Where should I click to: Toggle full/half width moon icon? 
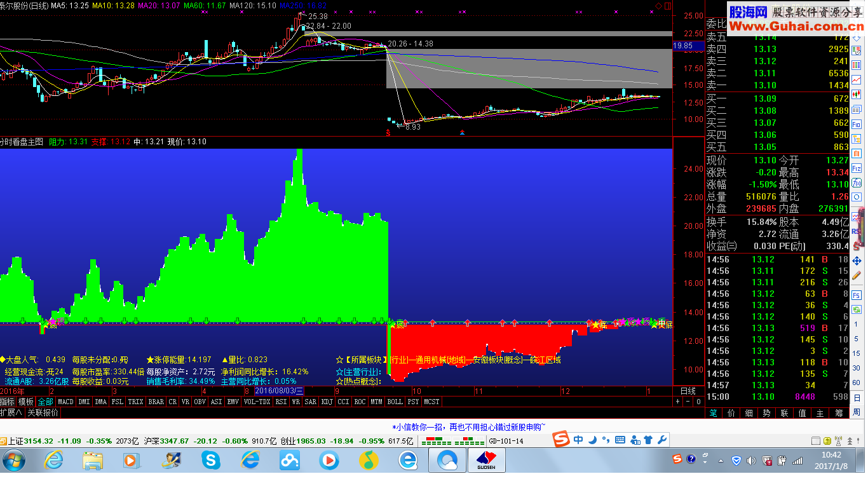click(x=593, y=440)
